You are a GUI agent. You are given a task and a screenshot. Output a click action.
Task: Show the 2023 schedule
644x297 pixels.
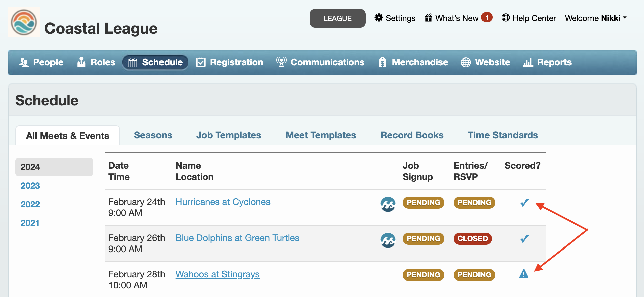[30, 186]
